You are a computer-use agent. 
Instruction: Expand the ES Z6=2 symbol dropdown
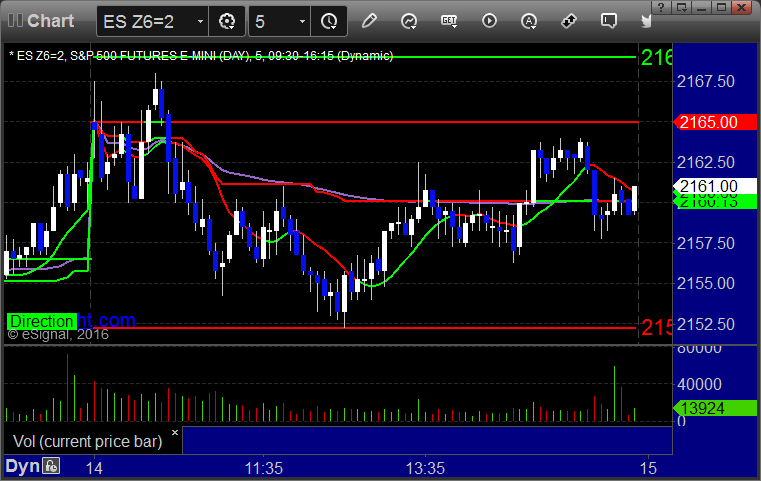click(x=200, y=21)
